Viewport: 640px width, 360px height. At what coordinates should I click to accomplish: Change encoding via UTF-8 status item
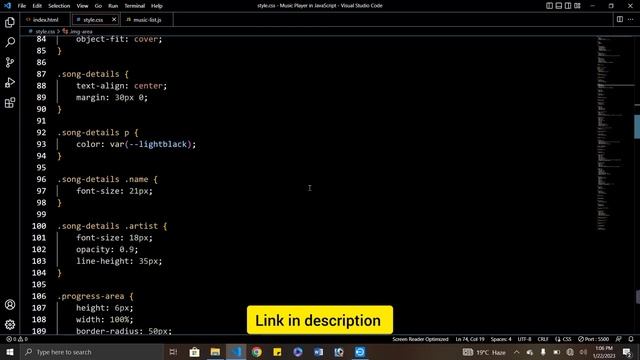524,339
